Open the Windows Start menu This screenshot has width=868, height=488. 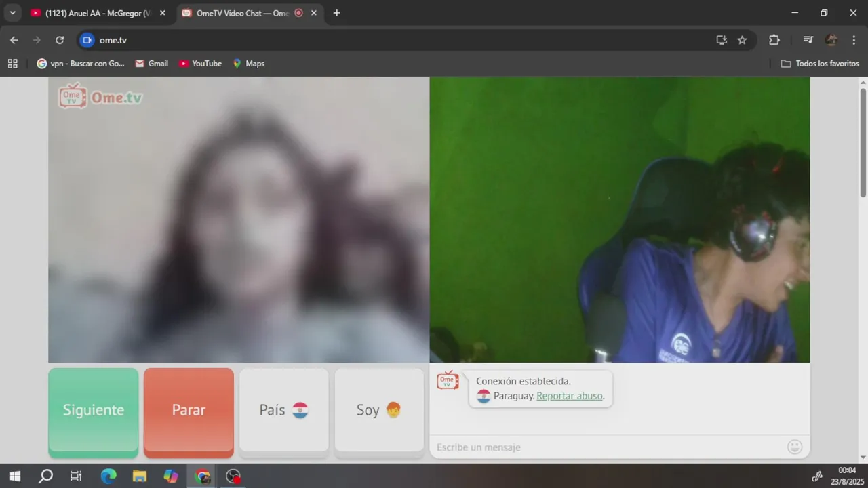click(14, 476)
